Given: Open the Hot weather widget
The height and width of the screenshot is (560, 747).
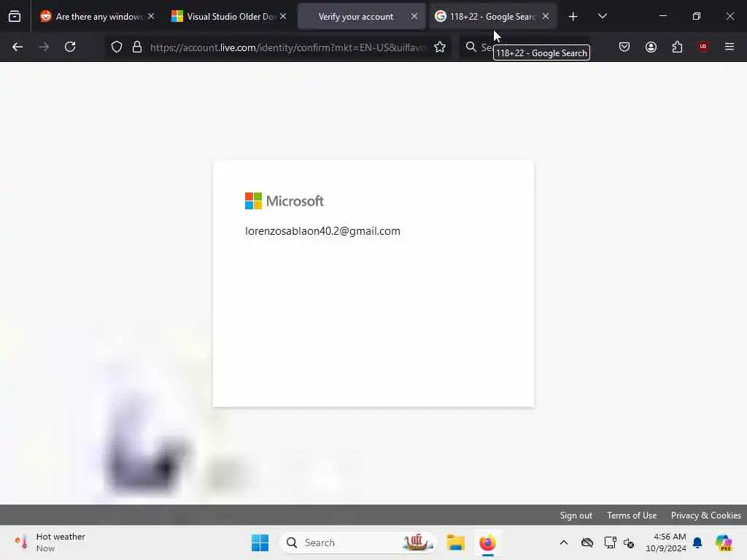Looking at the screenshot, I should (50, 542).
